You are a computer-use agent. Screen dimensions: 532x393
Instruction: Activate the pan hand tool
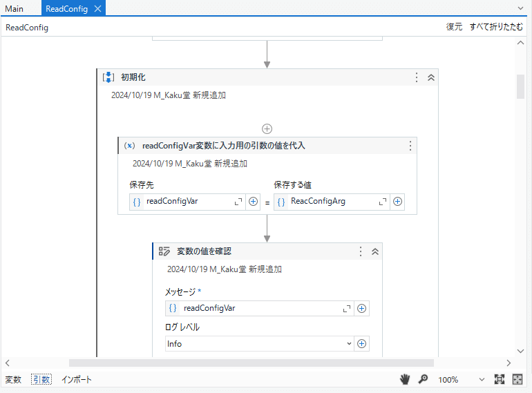coord(404,379)
